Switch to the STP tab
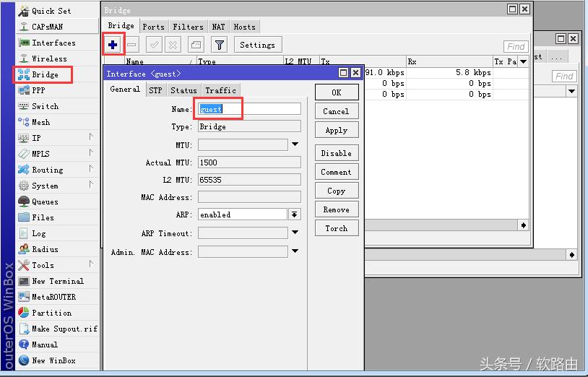The image size is (588, 377). coord(155,90)
